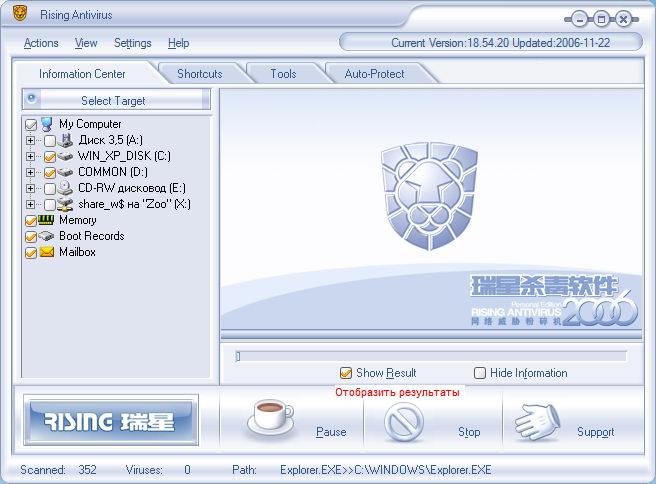
Task: Expand the WIN_XP_DISK (C:) tree node
Action: [x=30, y=156]
